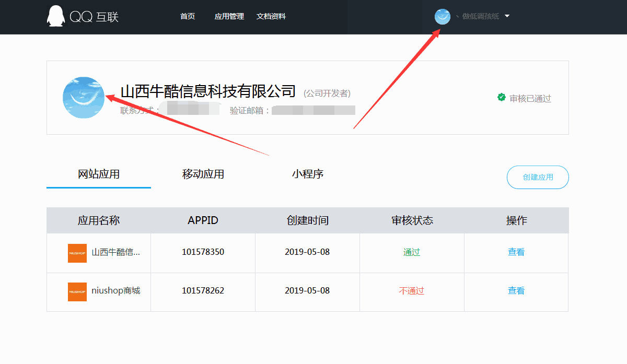627x364 pixels.
Task: Click creation date of niushop商城 row
Action: [307, 291]
